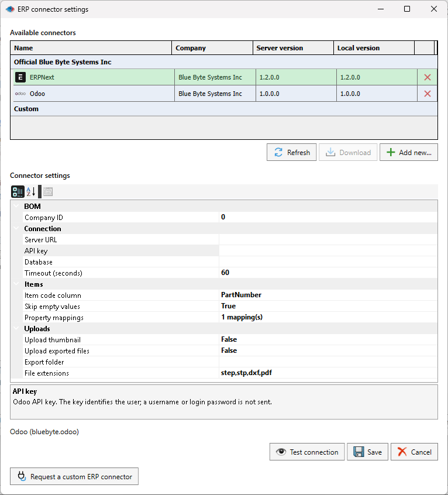Click ERPNext server version 1.2.0.0 cell
This screenshot has height=495, width=448.
(x=296, y=77)
